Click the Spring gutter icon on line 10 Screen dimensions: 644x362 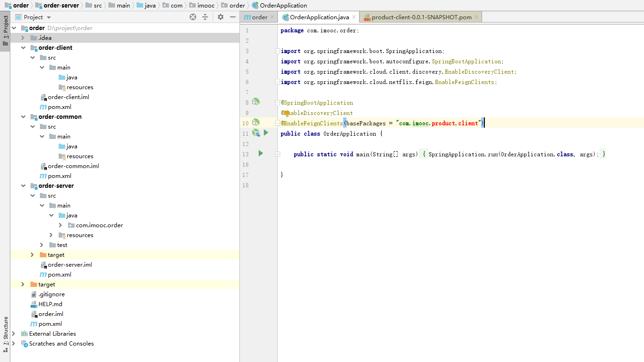(x=255, y=123)
